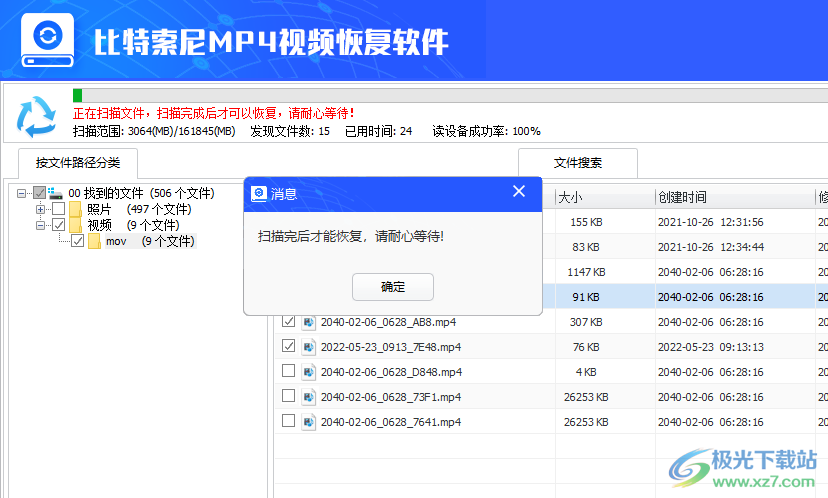This screenshot has width=828, height=498.
Task: Click the 扫描范围 3064(MB)/161845(MB) status text
Action: point(154,131)
